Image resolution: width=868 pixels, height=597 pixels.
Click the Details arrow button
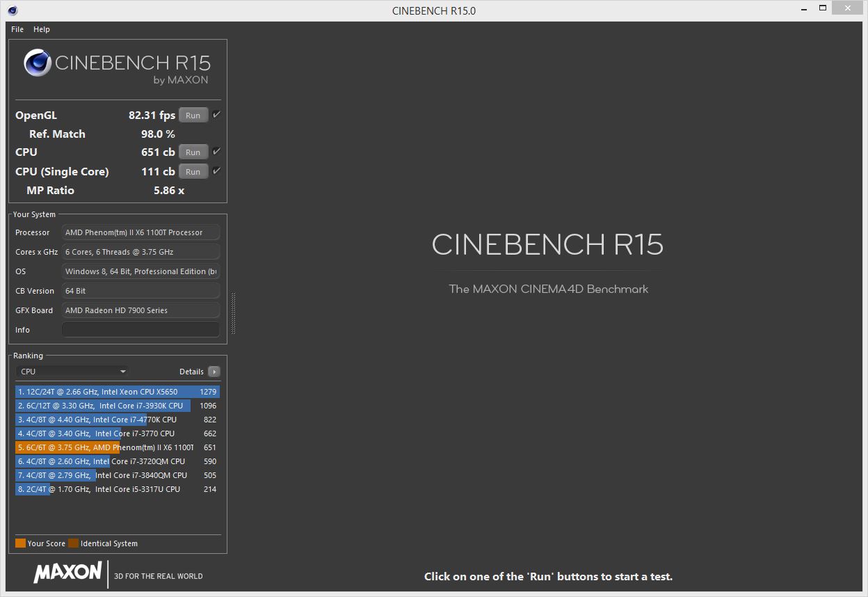point(214,372)
